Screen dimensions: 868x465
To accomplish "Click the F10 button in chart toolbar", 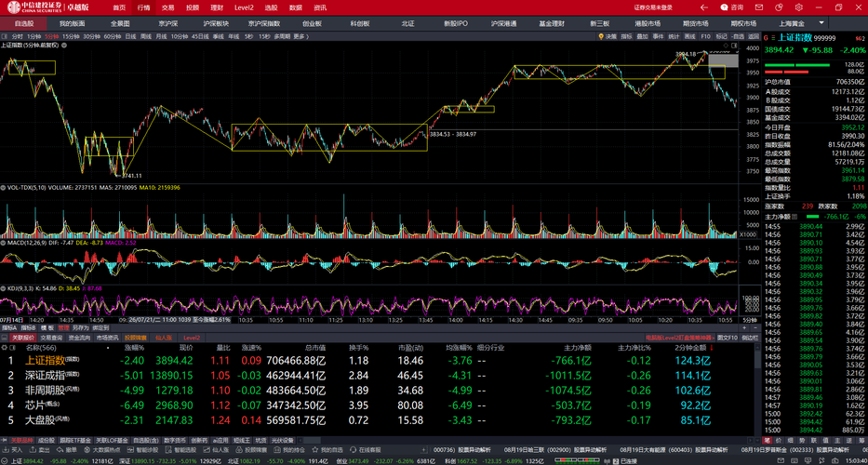I will click(705, 36).
